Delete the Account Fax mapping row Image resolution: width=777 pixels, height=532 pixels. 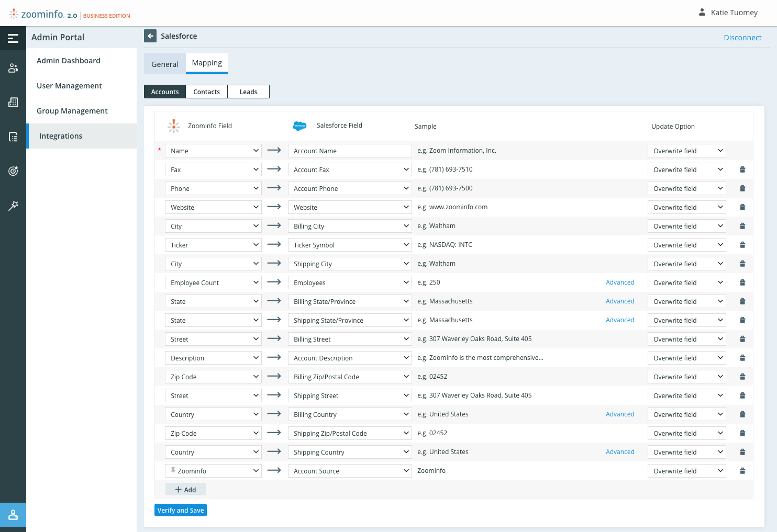click(x=742, y=169)
